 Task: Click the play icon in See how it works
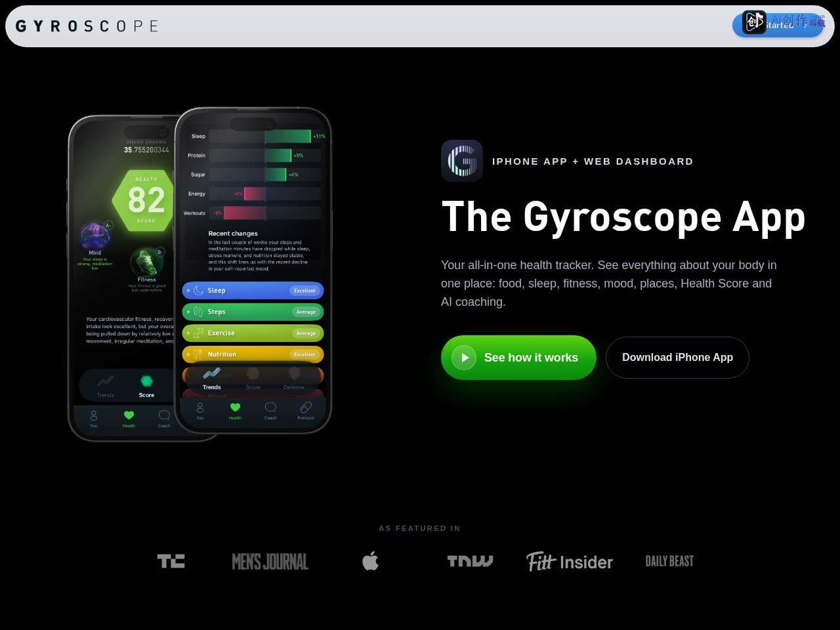point(464,358)
